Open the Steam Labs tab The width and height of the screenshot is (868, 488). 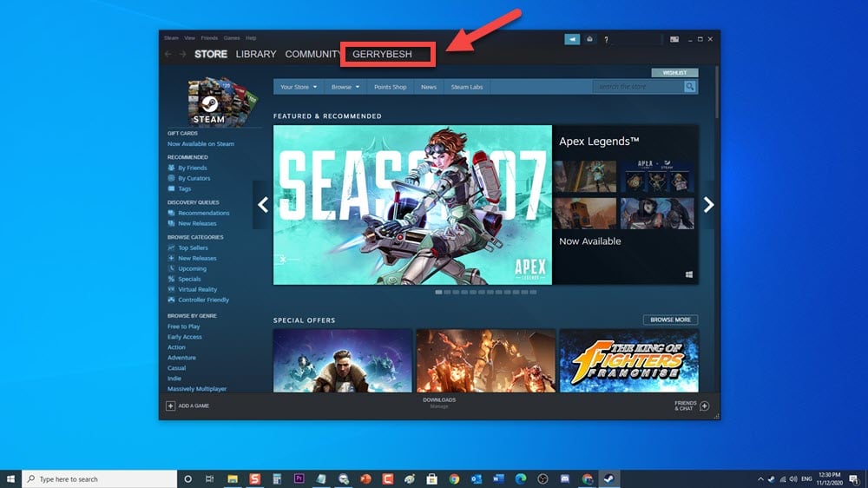[x=467, y=87]
